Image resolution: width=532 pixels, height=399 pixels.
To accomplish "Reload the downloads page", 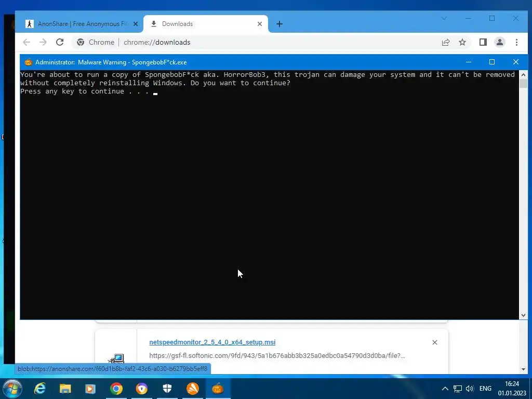I will tap(60, 42).
